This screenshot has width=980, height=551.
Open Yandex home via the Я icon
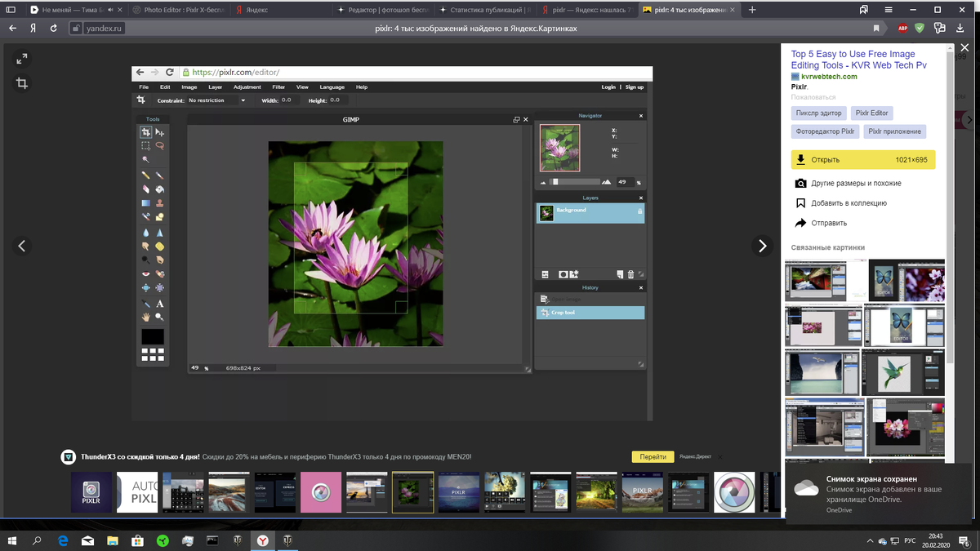pos(33,28)
